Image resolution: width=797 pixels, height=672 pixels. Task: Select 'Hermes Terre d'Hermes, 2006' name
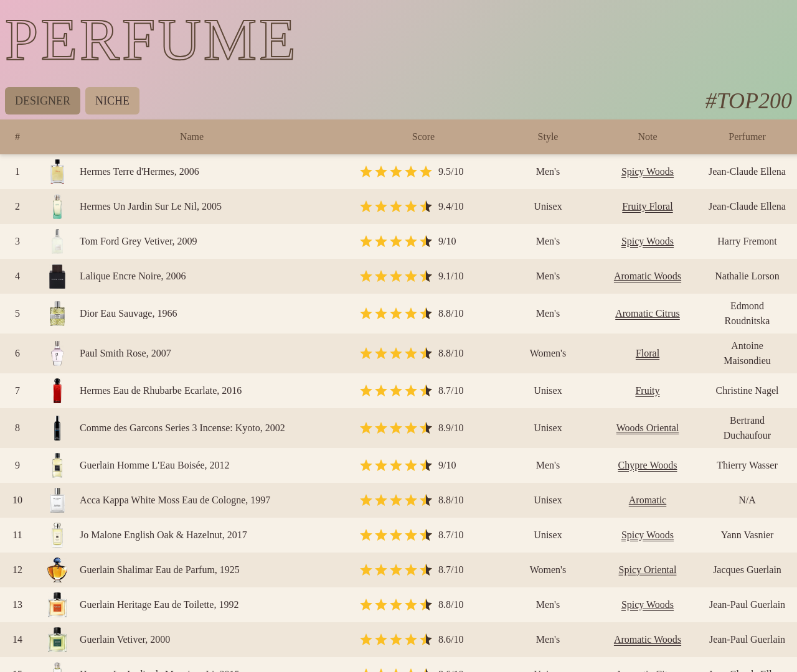(139, 172)
